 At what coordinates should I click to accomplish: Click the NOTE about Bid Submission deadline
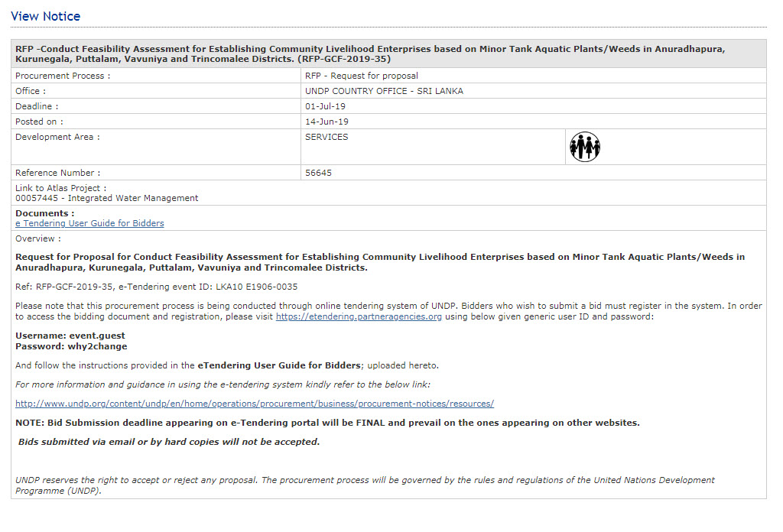[327, 423]
